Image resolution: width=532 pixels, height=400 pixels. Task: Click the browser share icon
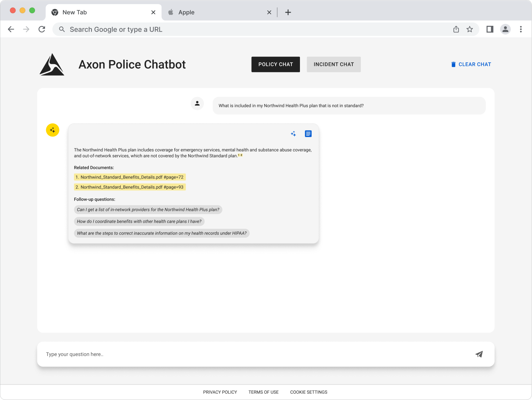pos(456,29)
